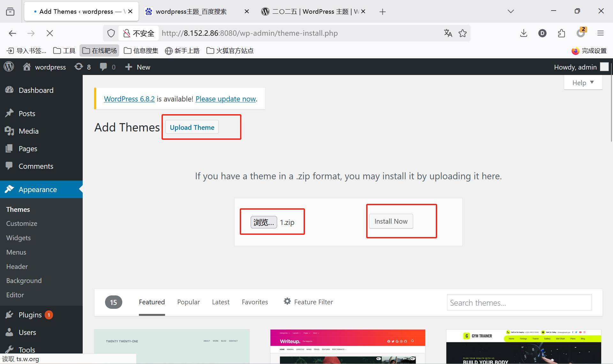Image resolution: width=613 pixels, height=364 pixels.
Task: Click the insecure connection lock icon
Action: point(127,33)
